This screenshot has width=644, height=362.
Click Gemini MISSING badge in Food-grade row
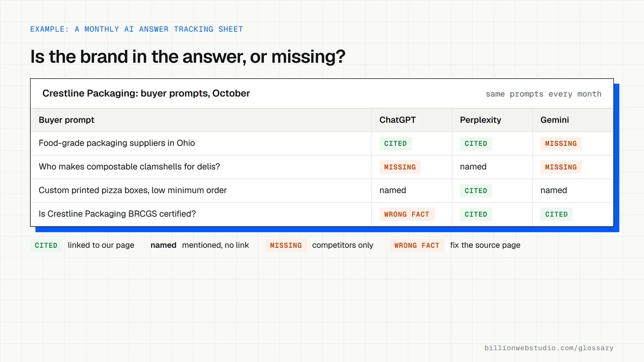561,143
